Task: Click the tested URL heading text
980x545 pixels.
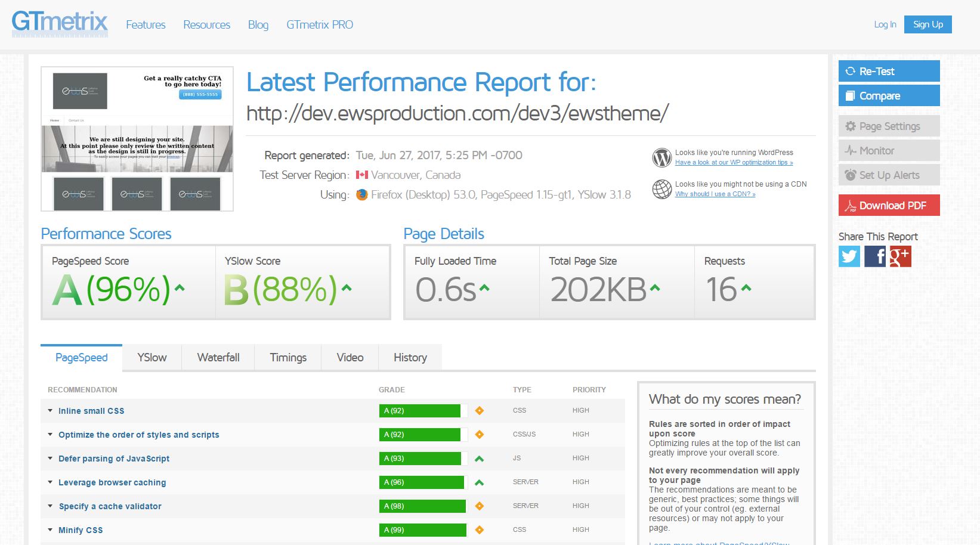Action: [x=457, y=113]
